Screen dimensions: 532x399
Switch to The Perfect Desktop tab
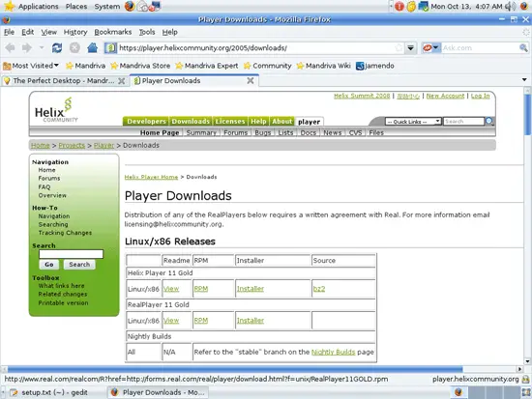click(64, 81)
